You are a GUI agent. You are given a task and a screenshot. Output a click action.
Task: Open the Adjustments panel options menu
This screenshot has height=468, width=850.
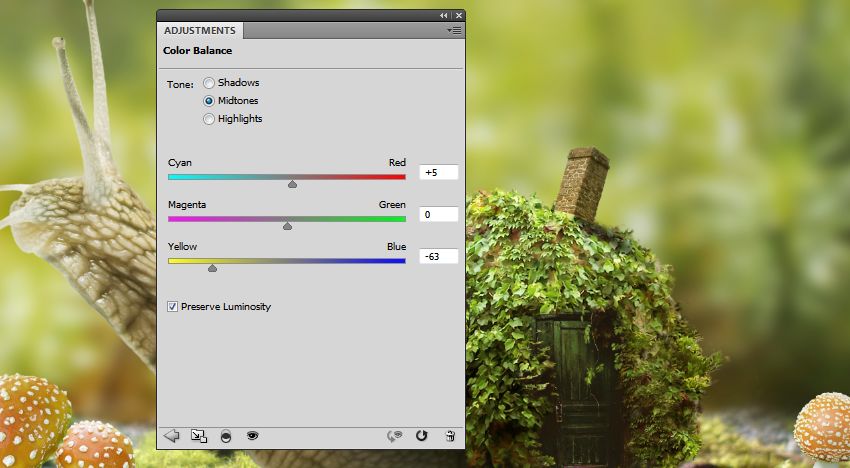[x=454, y=30]
